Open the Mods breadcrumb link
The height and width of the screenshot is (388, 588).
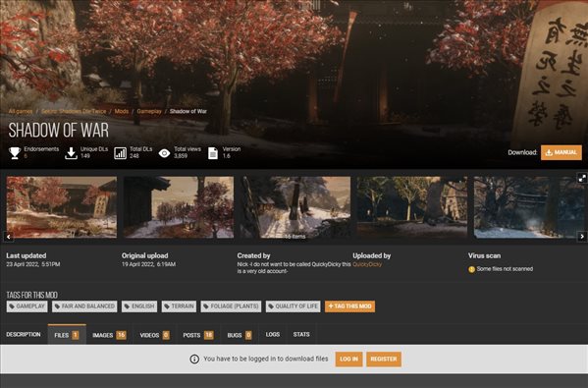122,111
